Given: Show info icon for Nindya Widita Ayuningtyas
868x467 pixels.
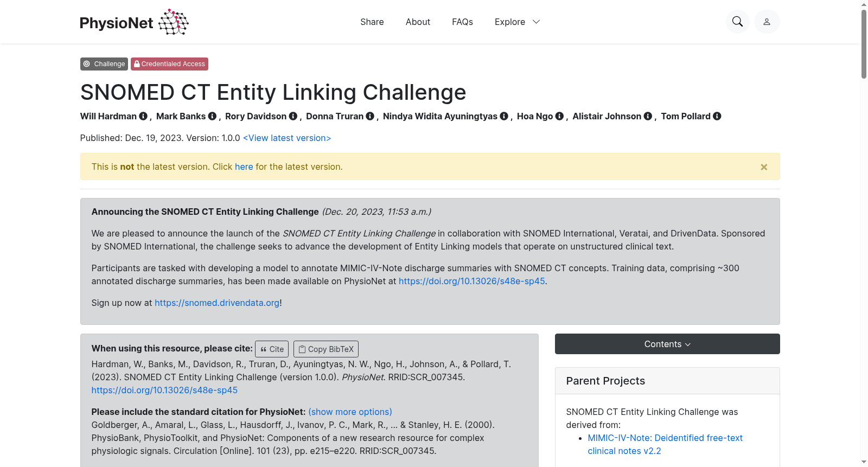Looking at the screenshot, I should click(x=504, y=116).
